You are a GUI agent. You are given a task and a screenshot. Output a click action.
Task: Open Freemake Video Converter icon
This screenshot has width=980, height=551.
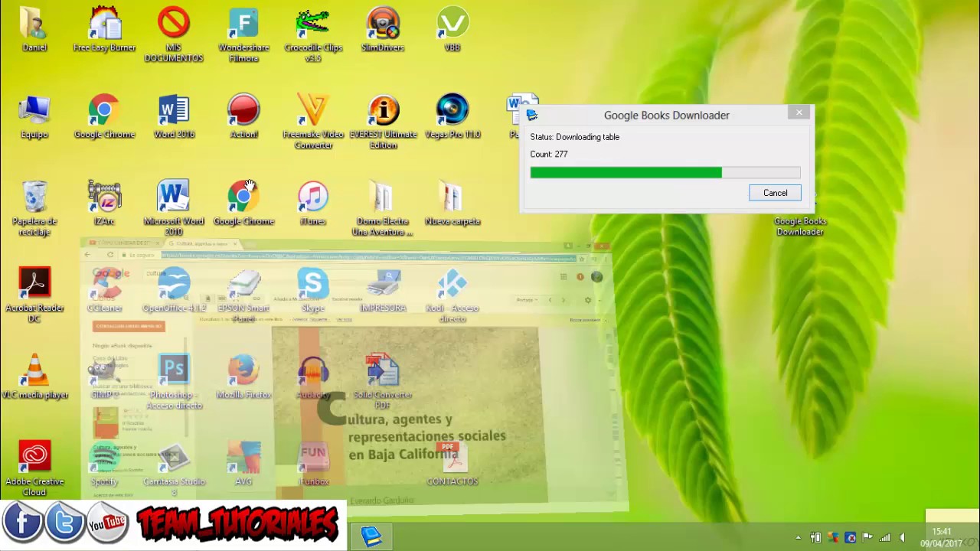[x=313, y=121]
